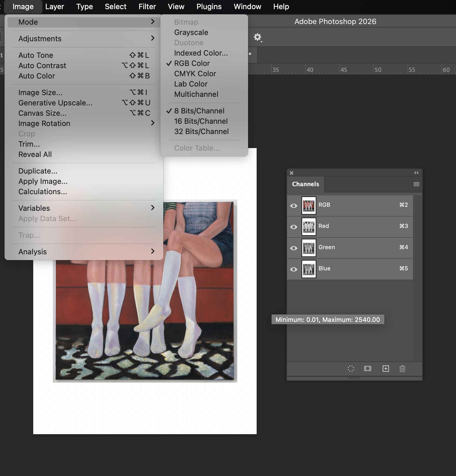The width and height of the screenshot is (456, 476).
Task: Open the Mode submenu entry
Action: pos(84,22)
